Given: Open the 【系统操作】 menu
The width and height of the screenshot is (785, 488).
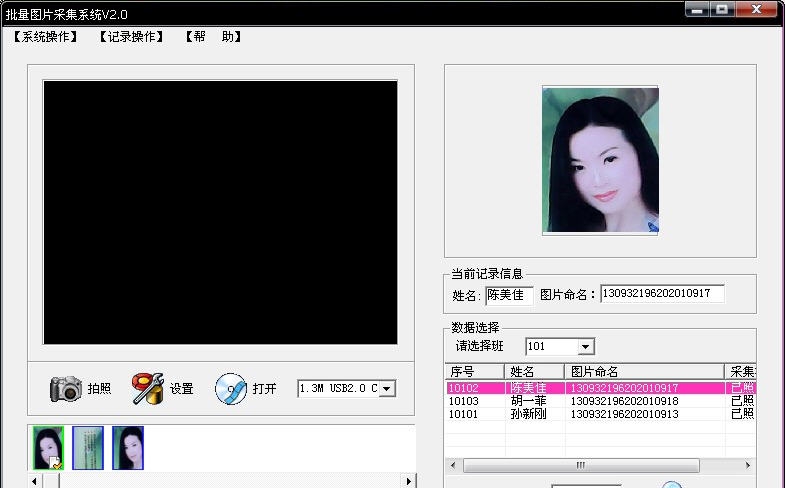Looking at the screenshot, I should click(45, 37).
